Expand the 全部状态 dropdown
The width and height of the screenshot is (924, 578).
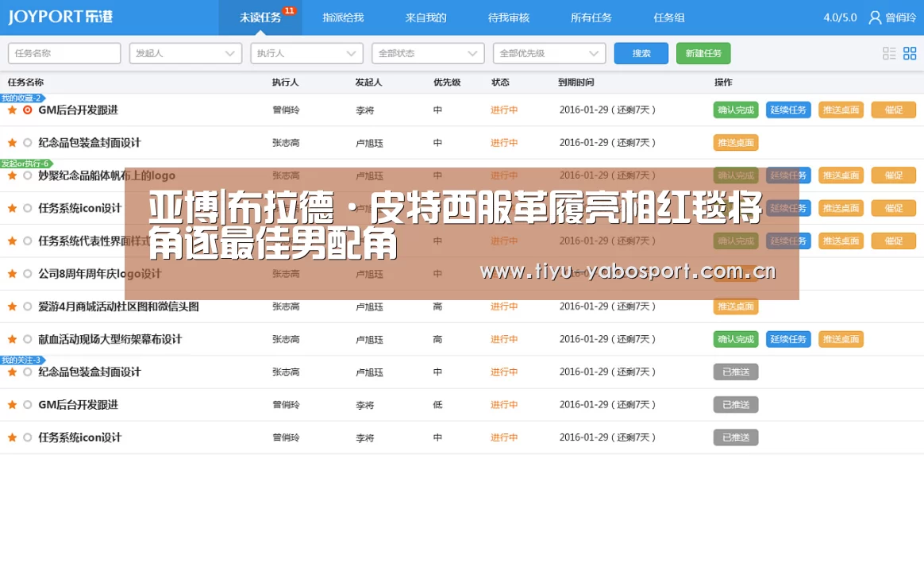pos(429,54)
